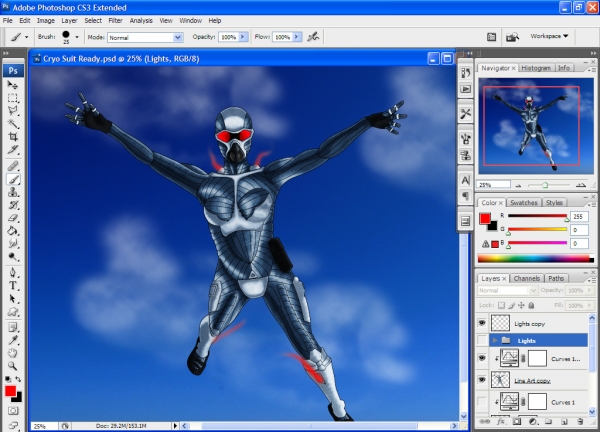The image size is (600, 432).
Task: Select the Pen tool
Action: (13, 272)
